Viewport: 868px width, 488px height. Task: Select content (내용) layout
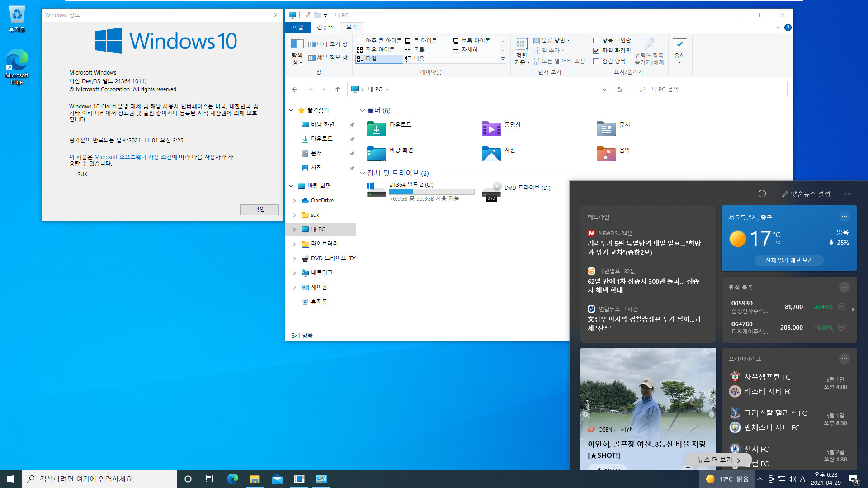[415, 59]
